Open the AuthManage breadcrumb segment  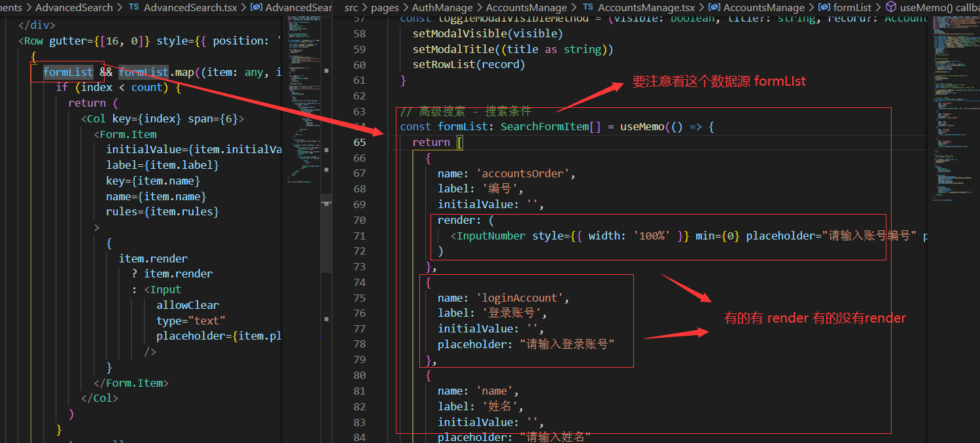click(x=442, y=8)
